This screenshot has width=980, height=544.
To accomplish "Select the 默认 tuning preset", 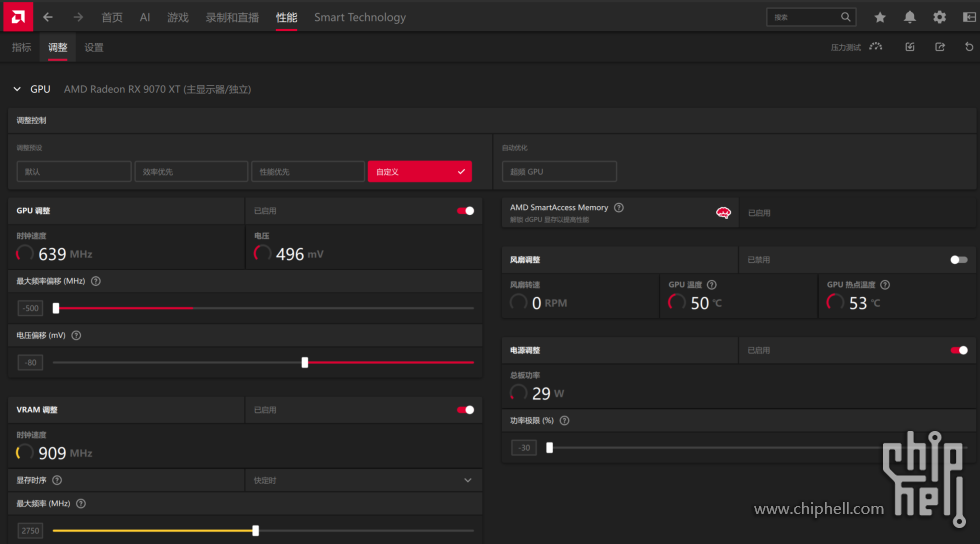I will coord(74,171).
